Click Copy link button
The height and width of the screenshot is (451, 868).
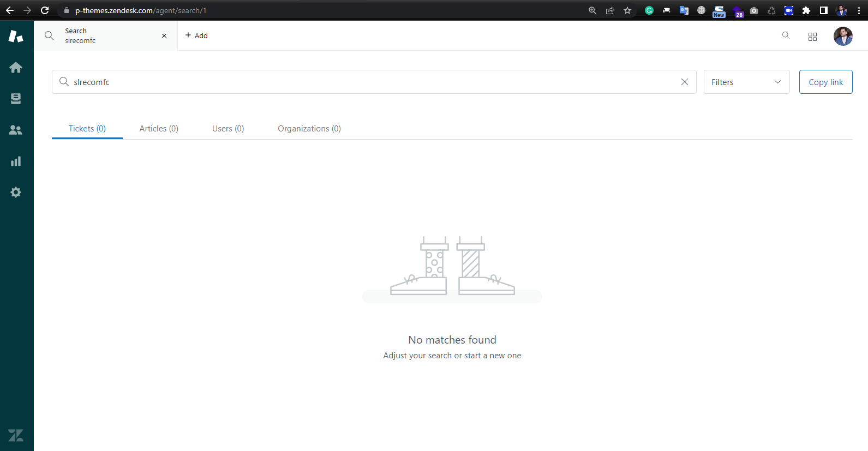coord(825,82)
